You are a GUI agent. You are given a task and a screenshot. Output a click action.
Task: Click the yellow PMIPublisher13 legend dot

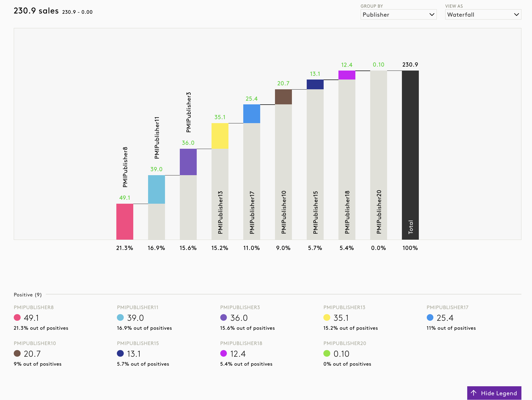(x=327, y=318)
